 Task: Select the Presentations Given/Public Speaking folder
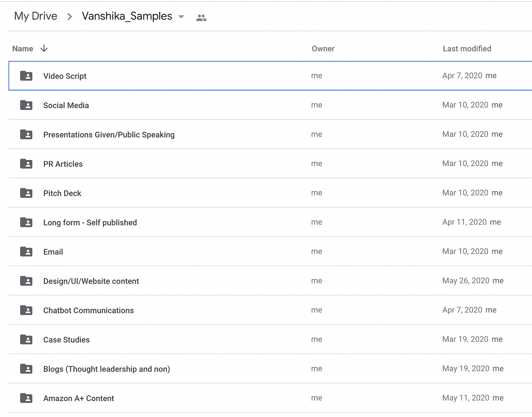(109, 135)
